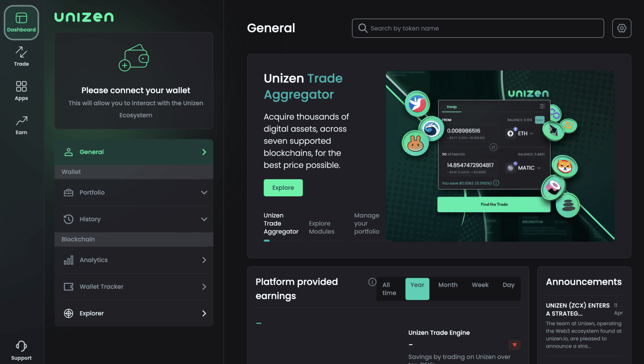Open the MATIC token dropdown
Screen dimensions: 644x364
pyautogui.click(x=523, y=168)
